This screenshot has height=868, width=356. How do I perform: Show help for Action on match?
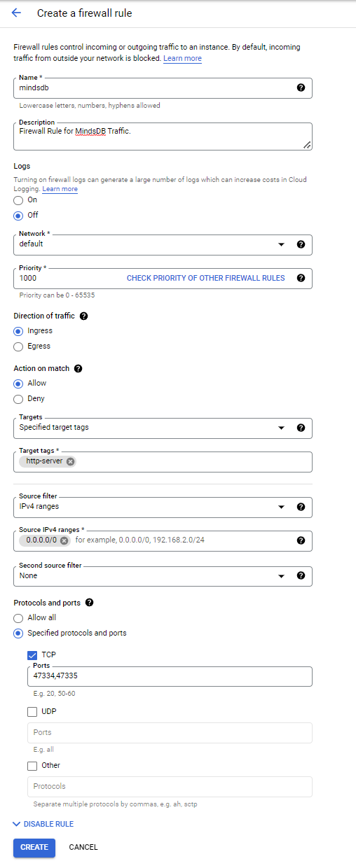78,368
